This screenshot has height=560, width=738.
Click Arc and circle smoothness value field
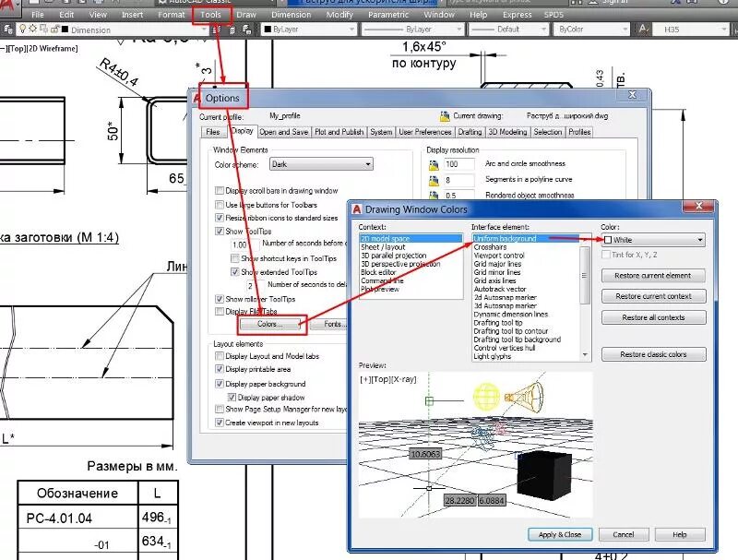tap(458, 164)
